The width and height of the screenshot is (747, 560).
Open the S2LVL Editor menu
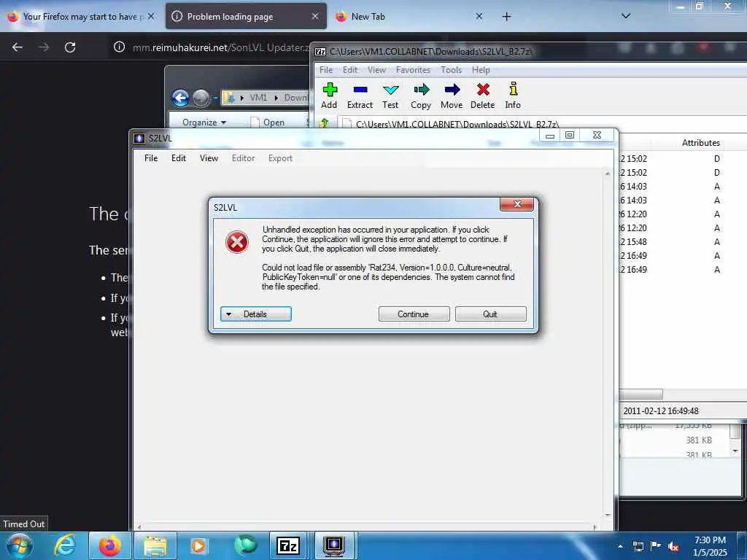point(244,158)
